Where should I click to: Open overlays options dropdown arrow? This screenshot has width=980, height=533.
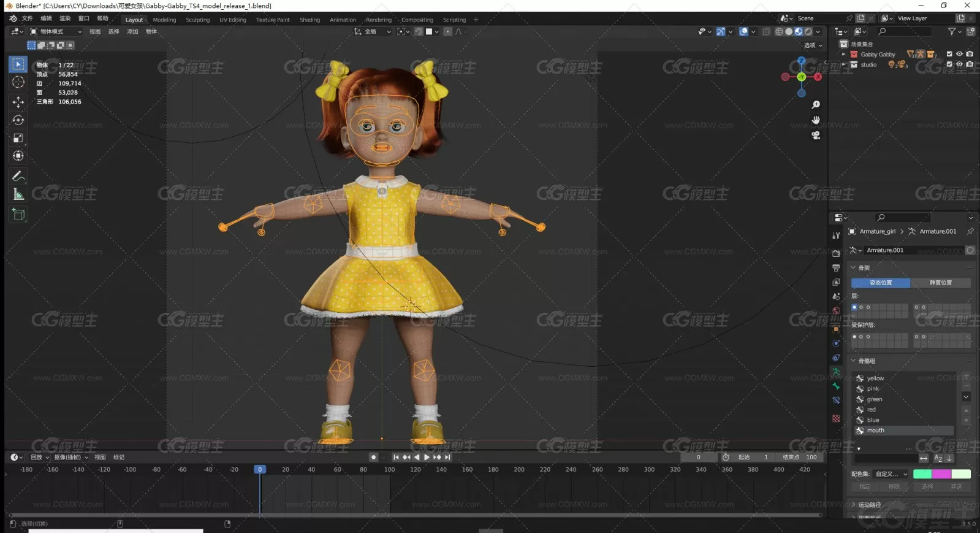753,32
